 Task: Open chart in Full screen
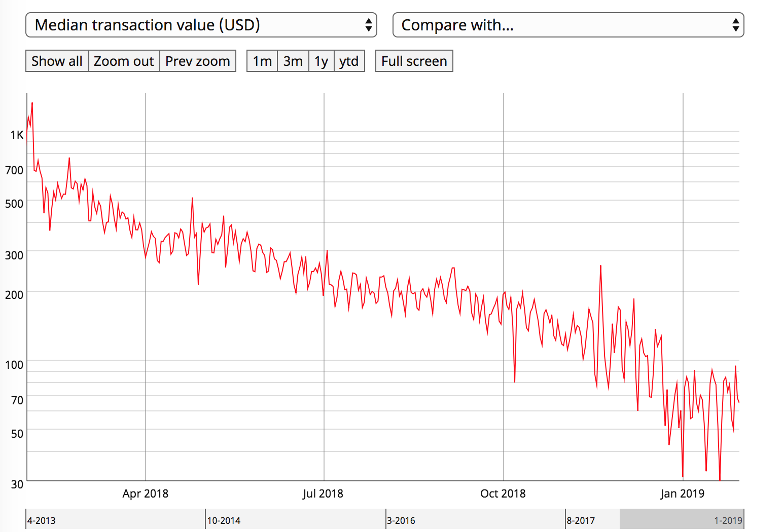tap(414, 61)
